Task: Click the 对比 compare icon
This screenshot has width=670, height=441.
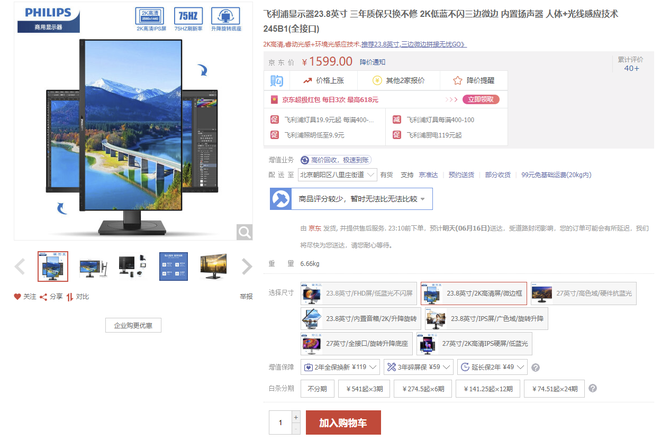Action: (x=71, y=296)
